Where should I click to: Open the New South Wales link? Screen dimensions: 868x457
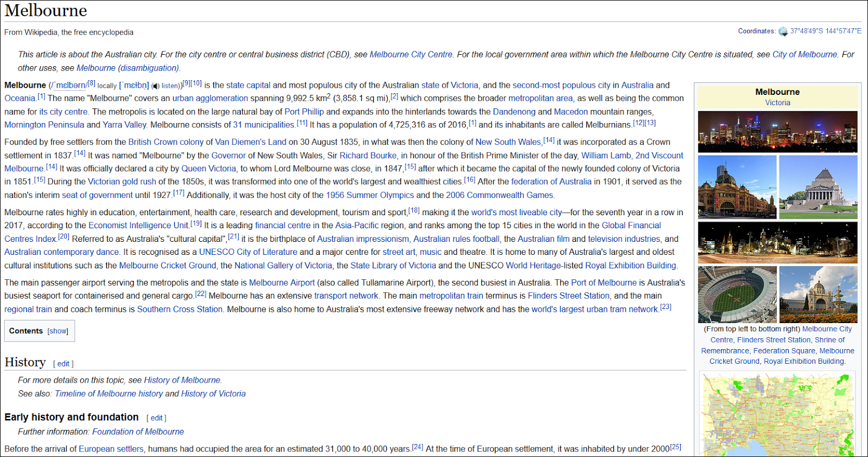[x=508, y=142]
